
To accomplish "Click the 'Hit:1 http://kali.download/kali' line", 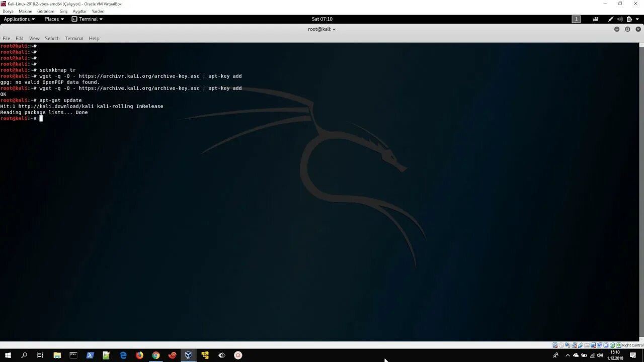I will tap(82, 107).
